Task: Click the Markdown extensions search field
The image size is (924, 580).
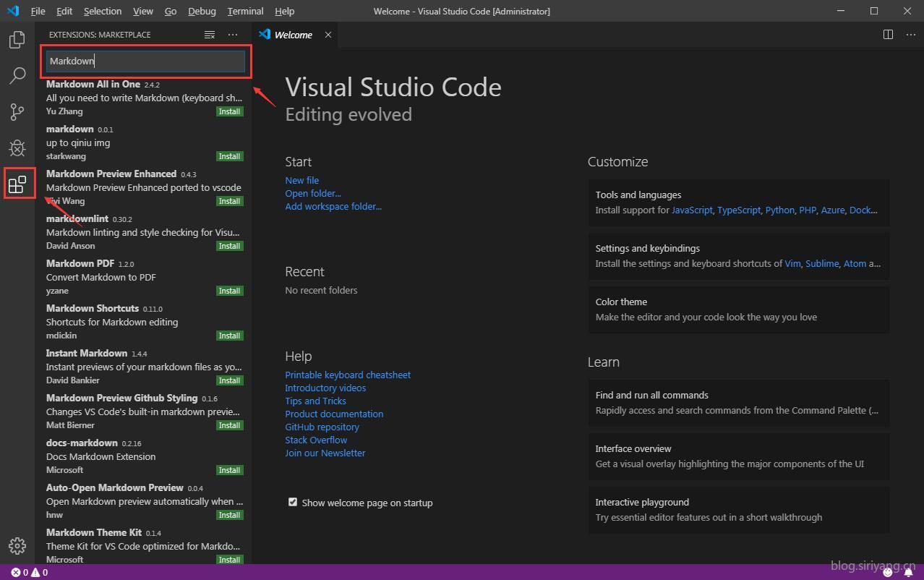Action: click(145, 61)
